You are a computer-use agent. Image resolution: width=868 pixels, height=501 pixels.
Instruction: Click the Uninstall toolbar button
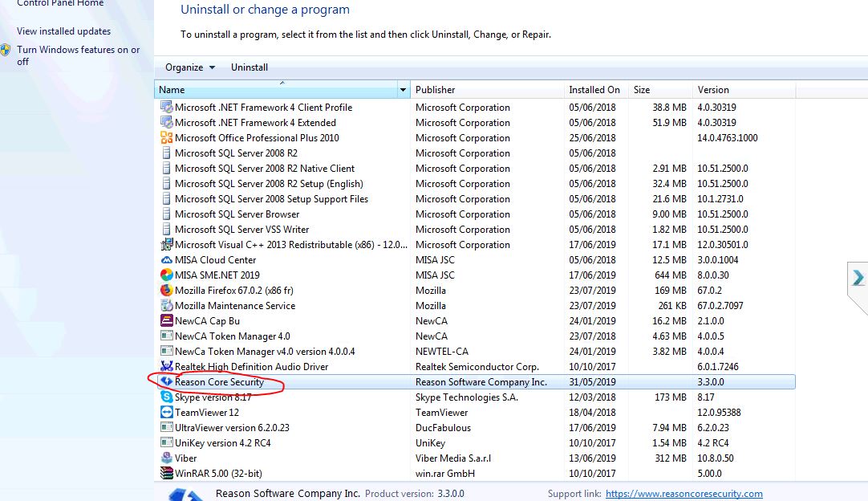(x=249, y=67)
